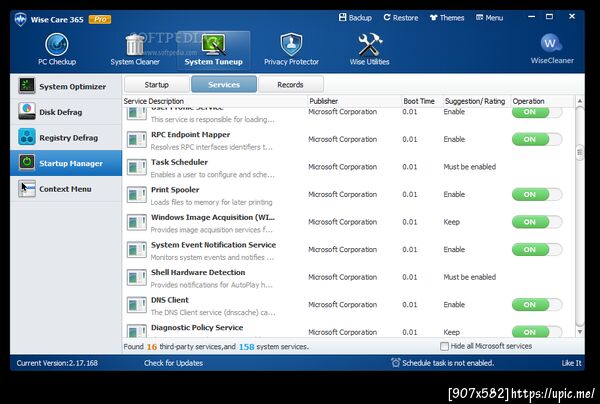The height and width of the screenshot is (404, 600).
Task: Toggle the DNS Client ON switch
Action: 537,305
